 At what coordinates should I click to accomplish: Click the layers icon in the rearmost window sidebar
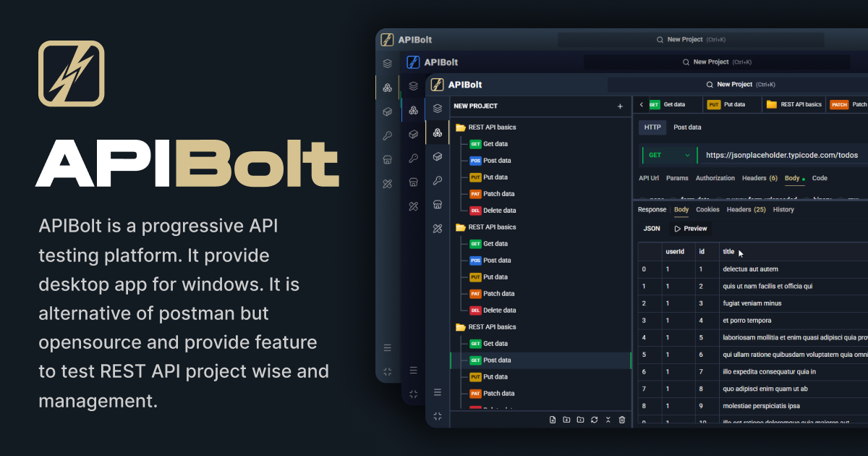388,64
